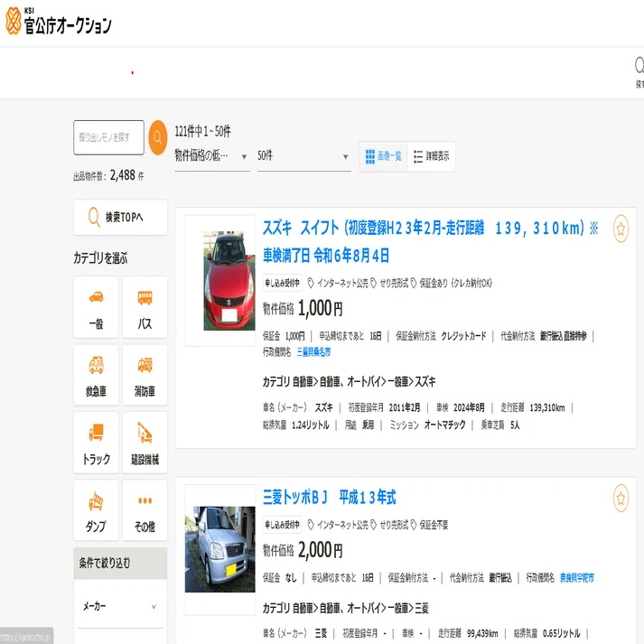644x644 pixels.
Task: Click the 物件価格 2,000円 price text
Action: 303,550
